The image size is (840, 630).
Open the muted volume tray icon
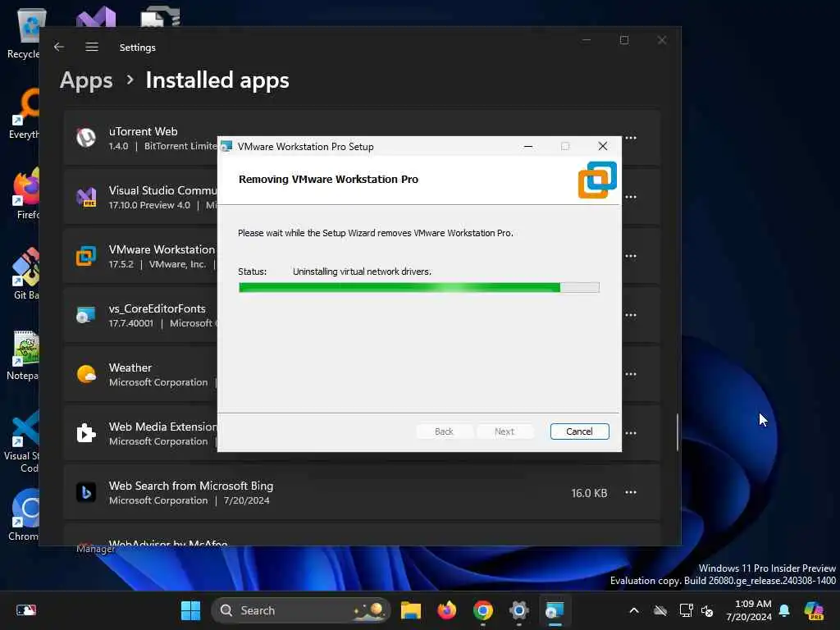[x=707, y=610]
